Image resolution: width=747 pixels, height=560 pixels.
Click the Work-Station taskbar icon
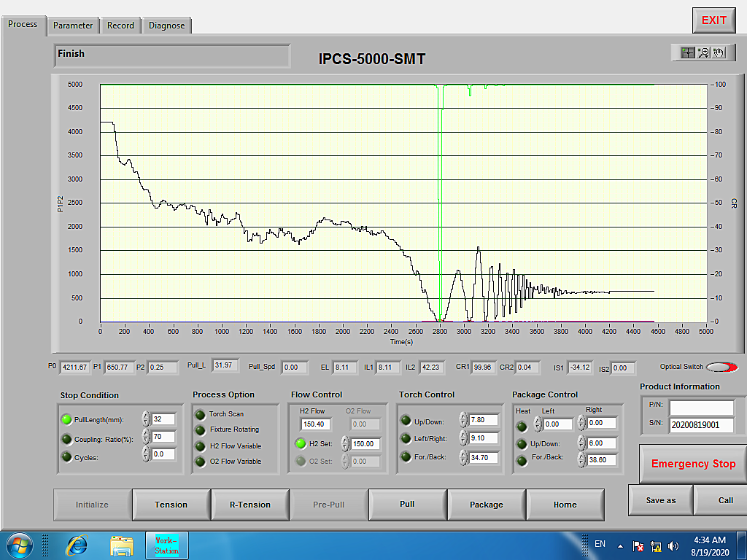click(x=167, y=545)
